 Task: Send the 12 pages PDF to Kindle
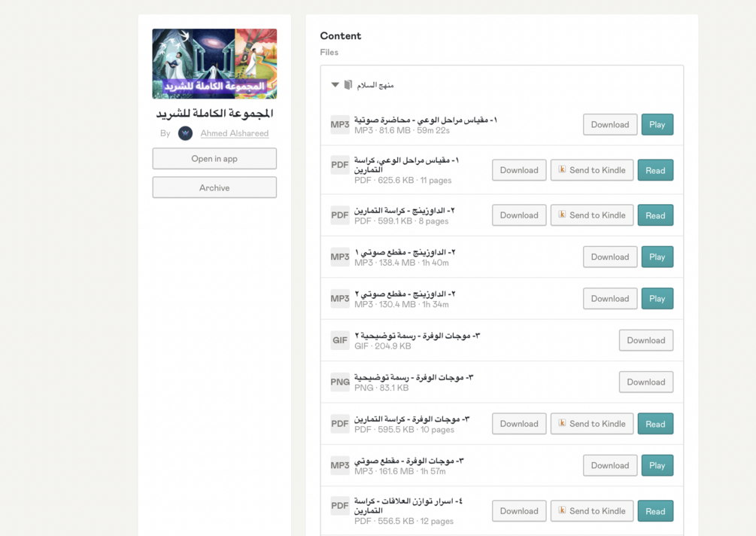pyautogui.click(x=592, y=511)
